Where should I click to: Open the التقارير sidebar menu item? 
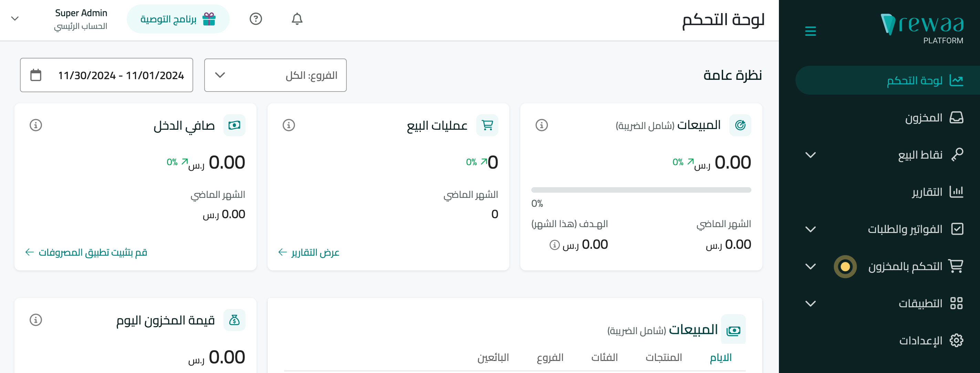937,192
